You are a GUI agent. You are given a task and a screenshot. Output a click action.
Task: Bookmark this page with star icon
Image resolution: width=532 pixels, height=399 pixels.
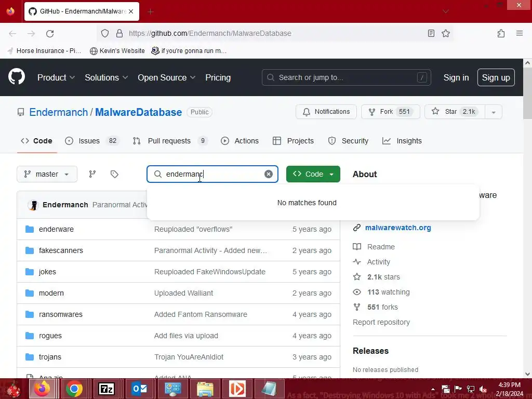click(x=445, y=33)
